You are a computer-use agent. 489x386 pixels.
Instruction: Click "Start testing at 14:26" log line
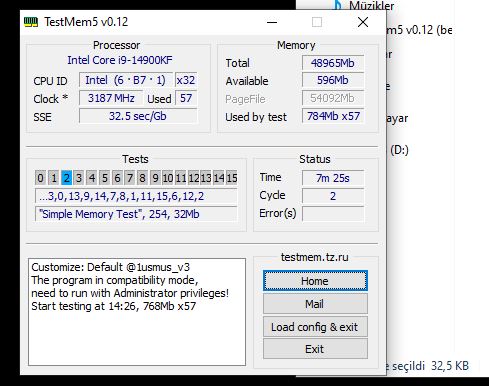(x=113, y=306)
